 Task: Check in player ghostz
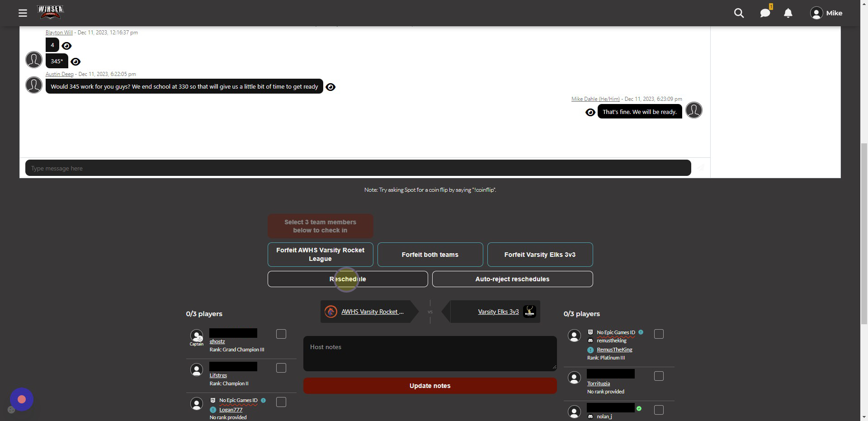[x=281, y=334]
